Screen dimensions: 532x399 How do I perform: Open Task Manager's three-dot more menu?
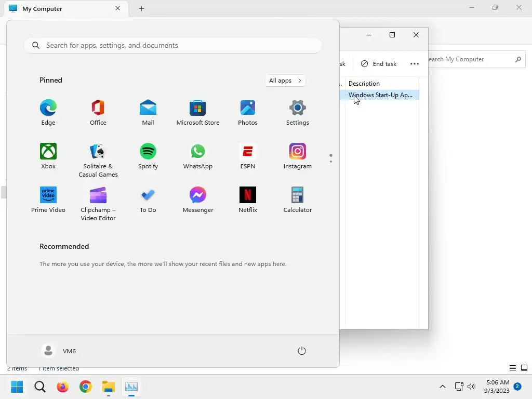pos(414,64)
